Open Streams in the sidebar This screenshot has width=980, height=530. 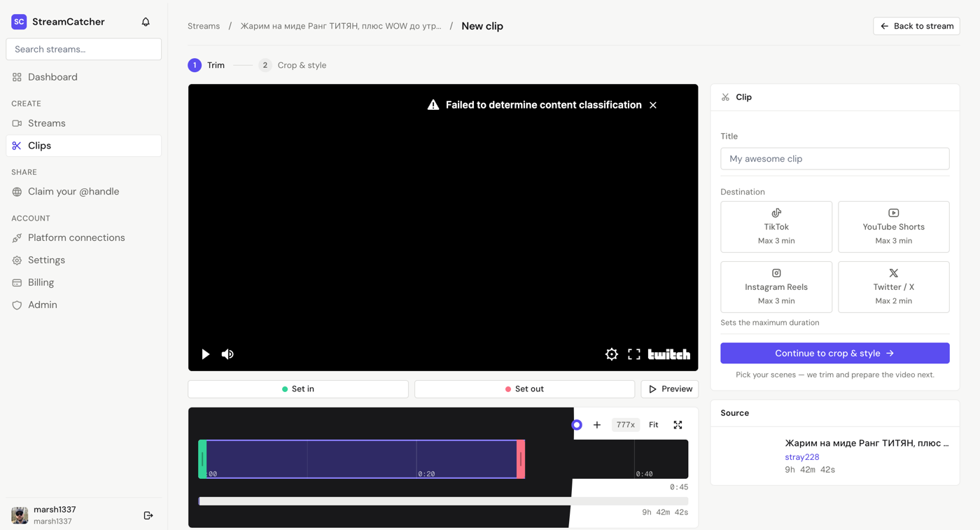tap(84, 123)
